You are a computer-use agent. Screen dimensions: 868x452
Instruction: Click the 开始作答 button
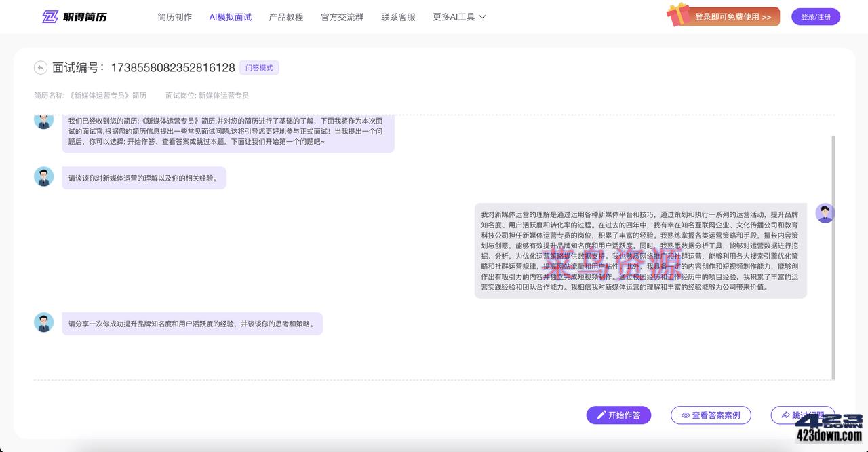click(618, 415)
